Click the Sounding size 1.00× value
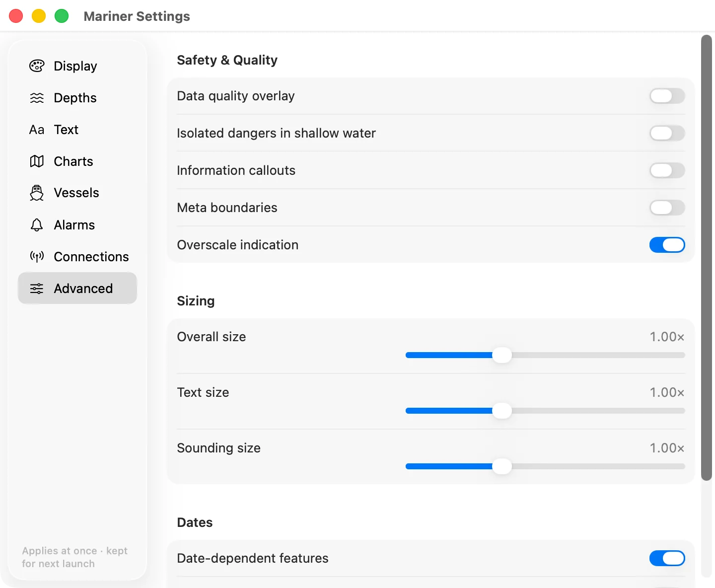The height and width of the screenshot is (588, 715). tap(667, 448)
